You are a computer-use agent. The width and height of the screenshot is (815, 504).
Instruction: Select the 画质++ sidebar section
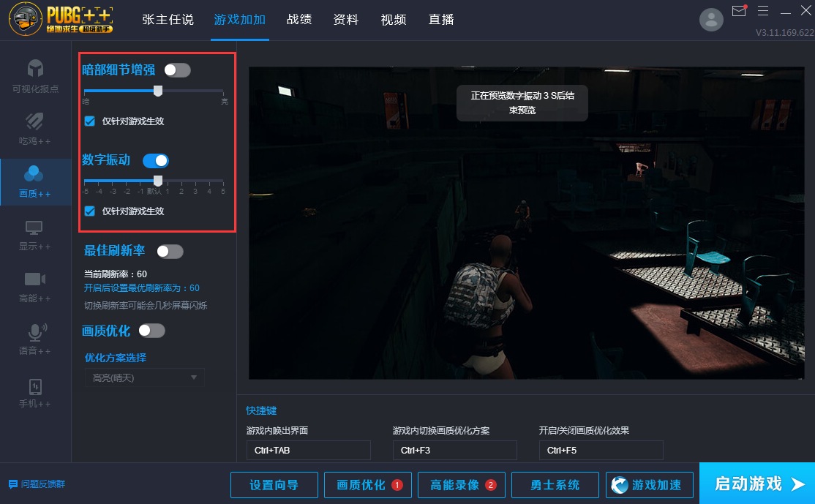point(35,182)
